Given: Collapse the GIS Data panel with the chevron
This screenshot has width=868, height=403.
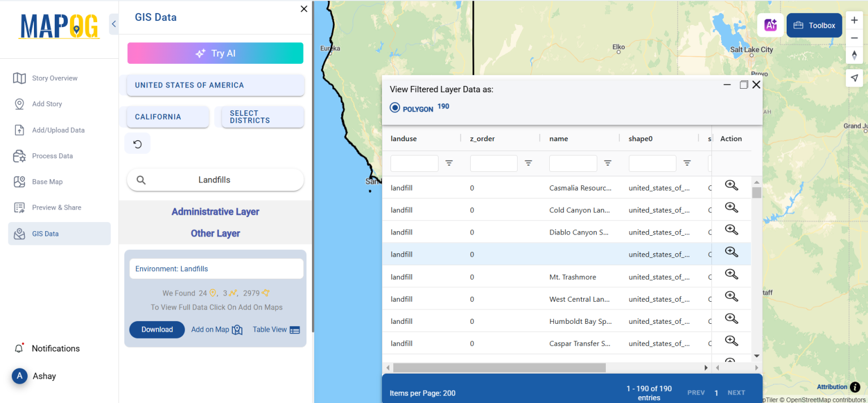Looking at the screenshot, I should [113, 24].
